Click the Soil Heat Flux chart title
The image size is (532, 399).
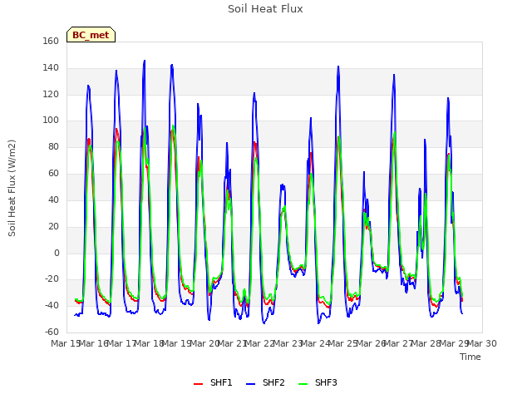[x=265, y=9]
